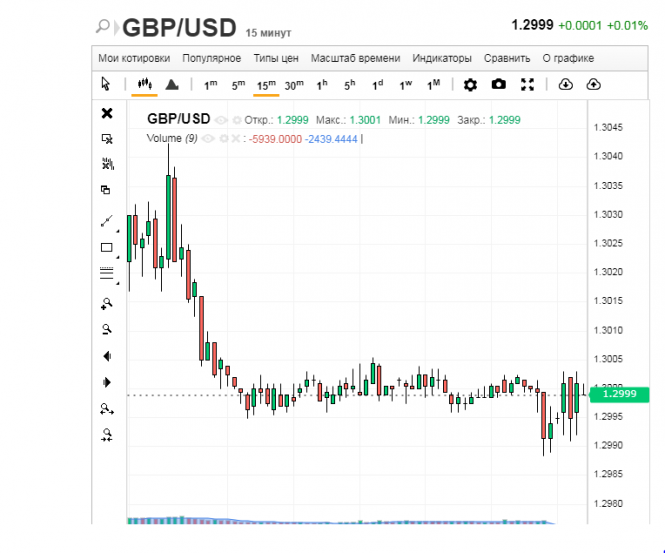Open the О графике menu
The height and width of the screenshot is (553, 665).
tap(568, 58)
